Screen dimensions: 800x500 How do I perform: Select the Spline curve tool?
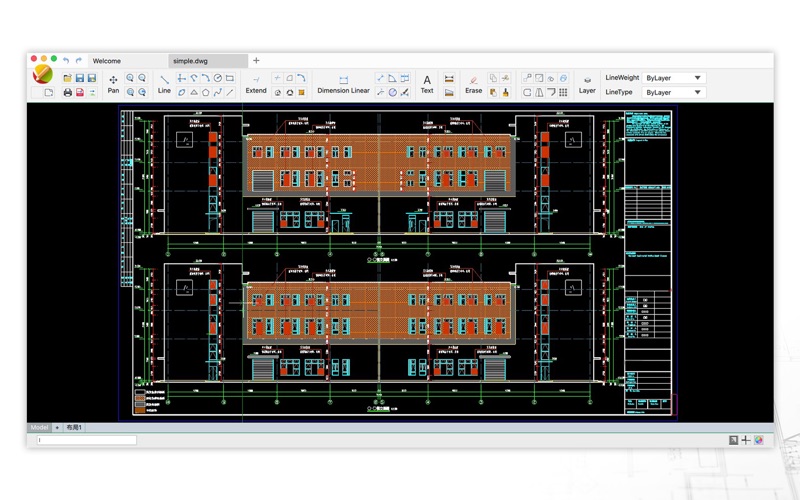tap(218, 92)
